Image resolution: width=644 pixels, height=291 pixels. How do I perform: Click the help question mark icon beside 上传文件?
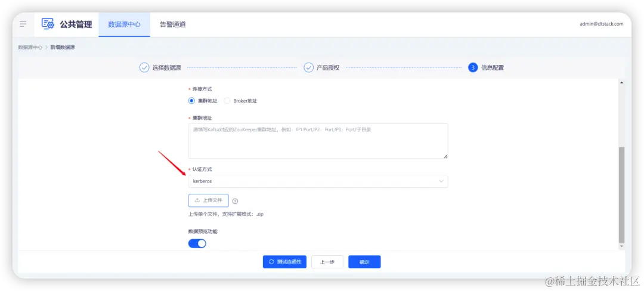[x=235, y=201]
